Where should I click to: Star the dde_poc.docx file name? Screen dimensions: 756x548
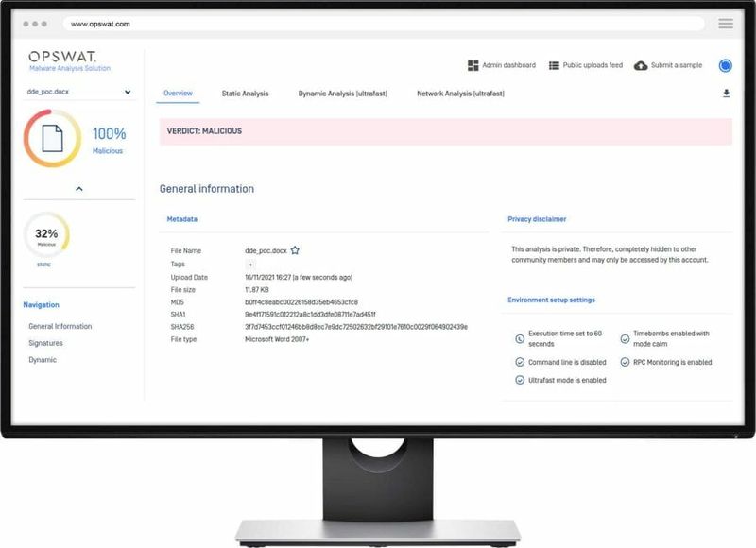click(x=295, y=250)
